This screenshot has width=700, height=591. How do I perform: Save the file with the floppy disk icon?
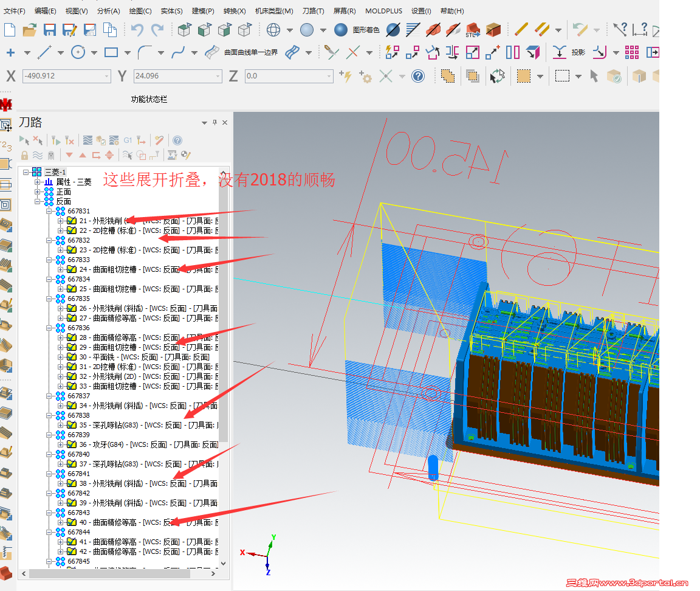click(50, 30)
